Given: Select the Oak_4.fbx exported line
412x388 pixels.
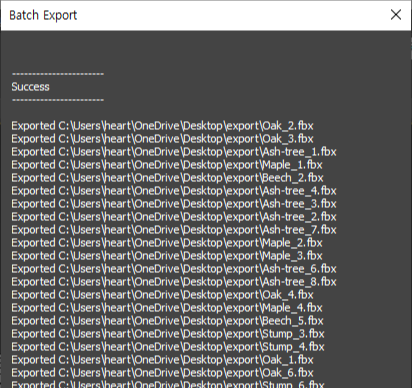Looking at the screenshot, I should 162,295.
